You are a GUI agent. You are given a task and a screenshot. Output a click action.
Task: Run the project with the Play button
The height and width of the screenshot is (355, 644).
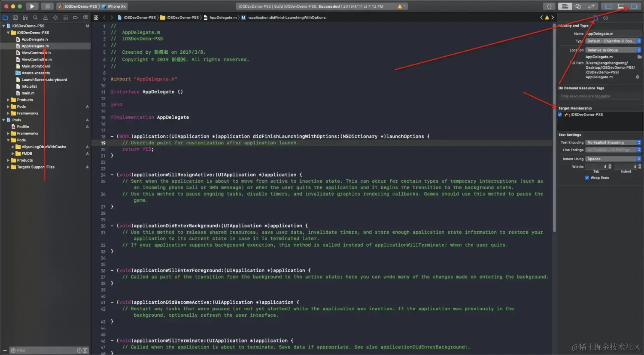tap(32, 6)
